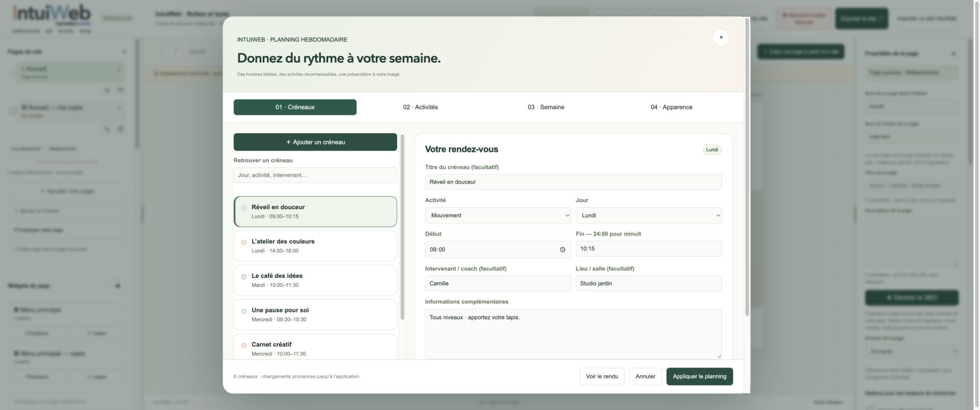This screenshot has height=410, width=980.
Task: Focus the Retrouver un créneau search field
Action: 315,175
